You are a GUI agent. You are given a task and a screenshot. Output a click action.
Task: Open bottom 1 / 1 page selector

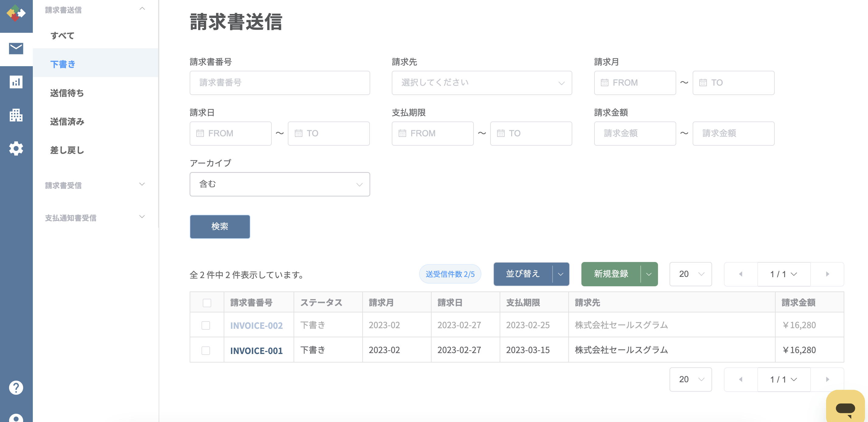pos(784,379)
